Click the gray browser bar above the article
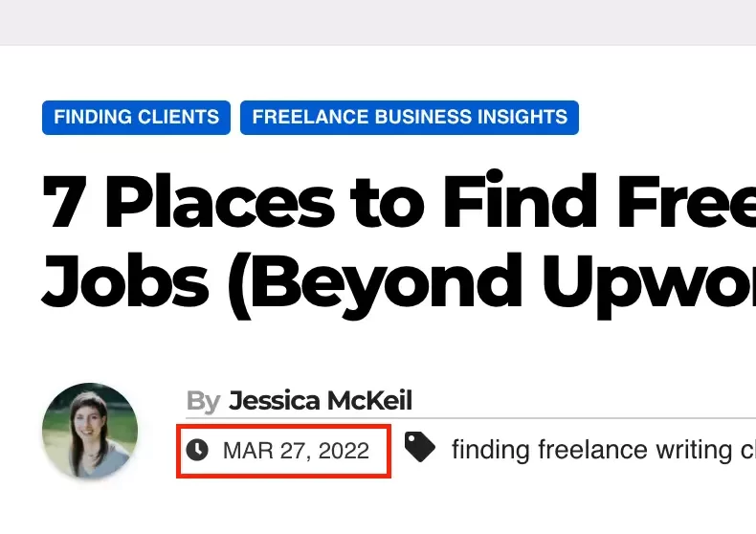 (x=378, y=23)
